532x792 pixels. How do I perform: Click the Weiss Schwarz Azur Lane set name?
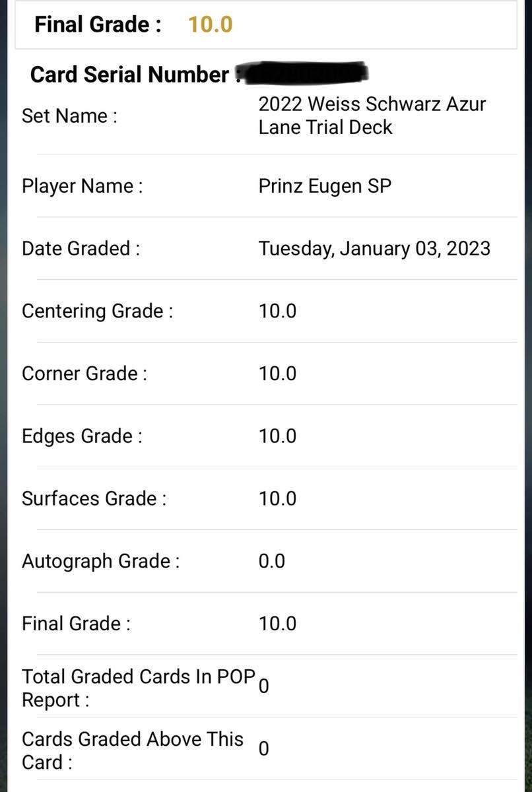pos(372,115)
